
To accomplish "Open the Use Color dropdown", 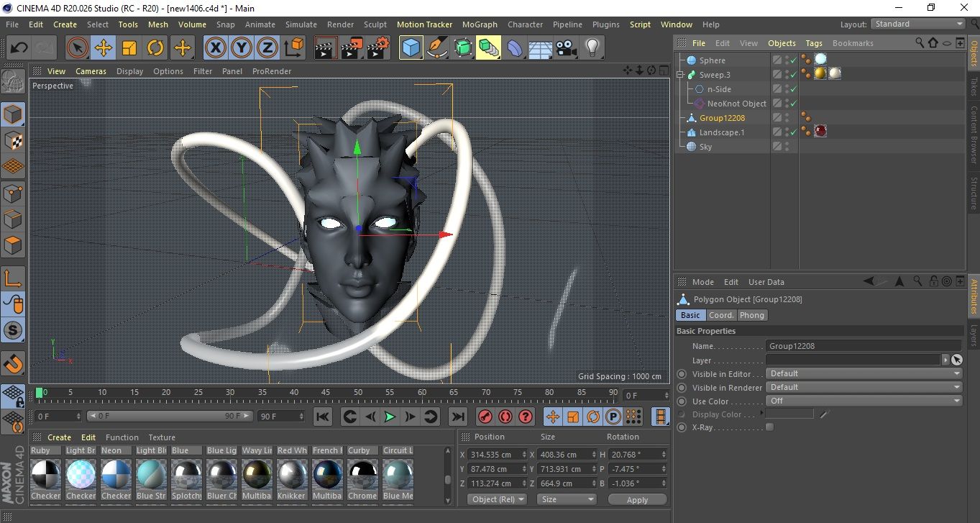I will click(864, 401).
